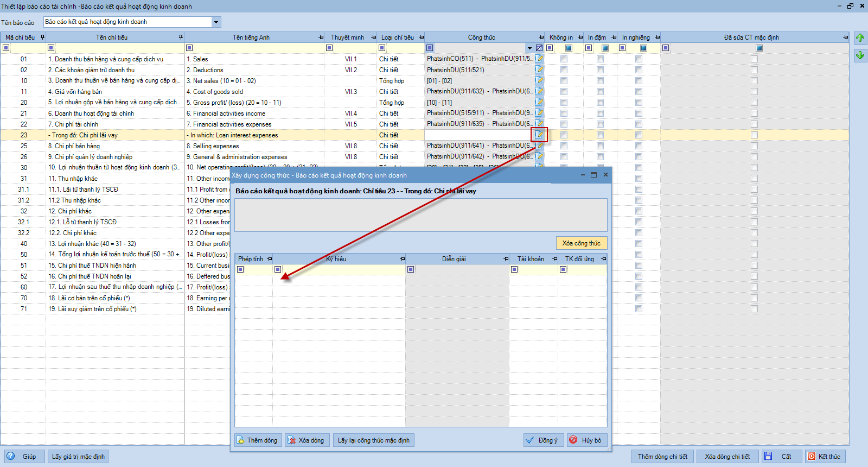Click Lấy lại công thức mặc định
The image size is (868, 467).
(x=374, y=440)
